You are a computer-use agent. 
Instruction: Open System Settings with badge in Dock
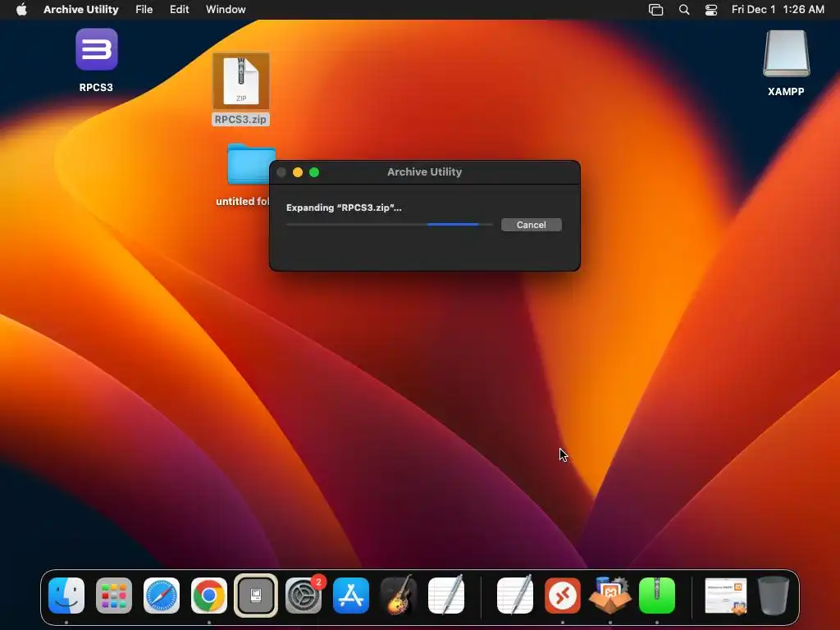click(304, 596)
